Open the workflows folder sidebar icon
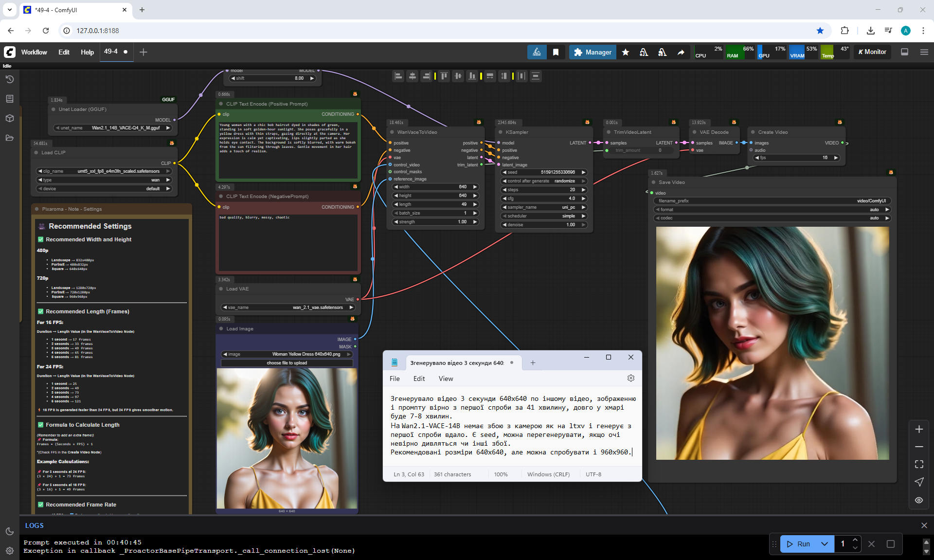The width and height of the screenshot is (934, 560). click(x=9, y=138)
